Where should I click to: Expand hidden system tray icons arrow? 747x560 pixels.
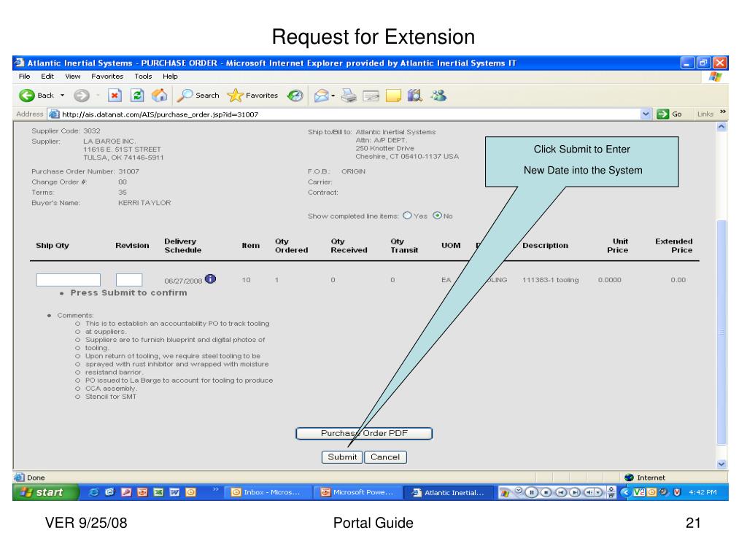(626, 492)
